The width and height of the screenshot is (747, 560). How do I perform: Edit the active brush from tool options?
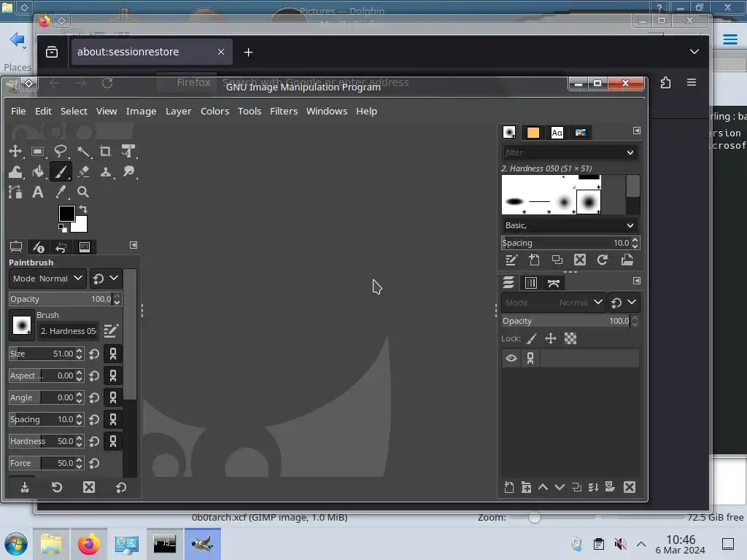[x=111, y=330]
